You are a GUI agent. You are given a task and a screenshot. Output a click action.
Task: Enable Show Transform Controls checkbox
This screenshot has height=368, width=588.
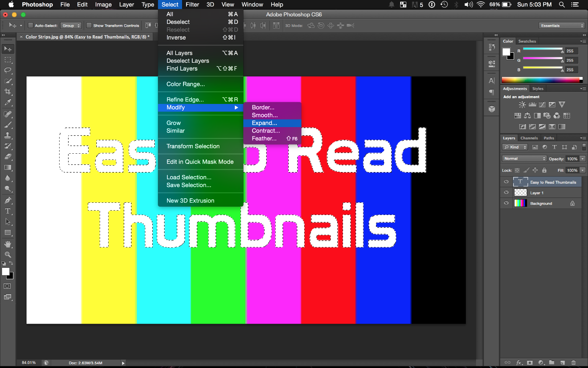(89, 25)
